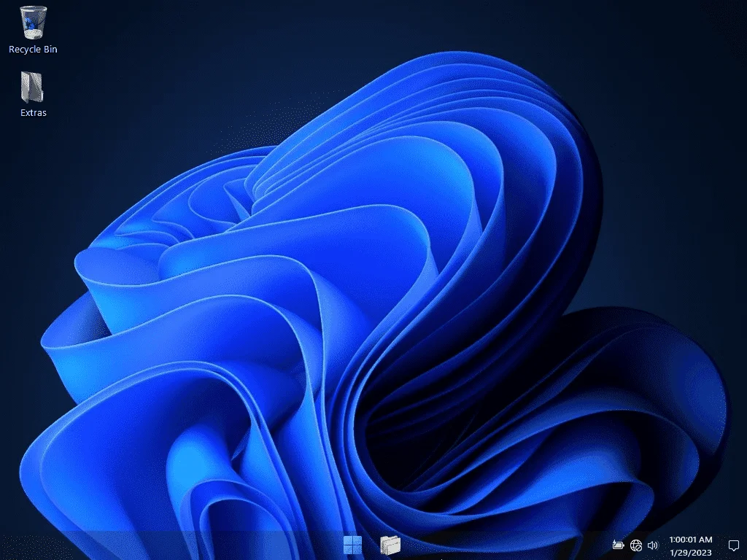
Task: Open the Windows Start menu
Action: 352,545
